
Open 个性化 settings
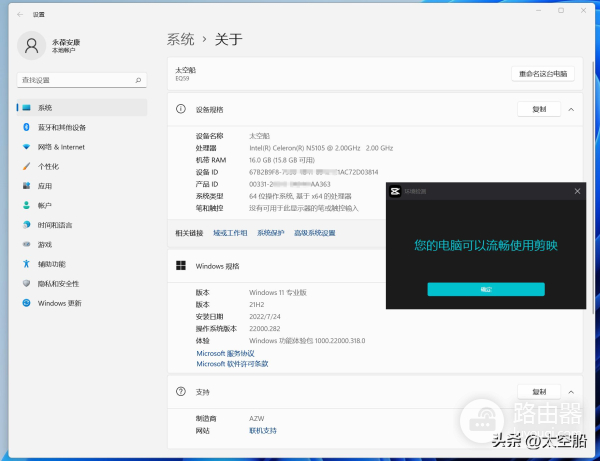[x=82, y=166]
